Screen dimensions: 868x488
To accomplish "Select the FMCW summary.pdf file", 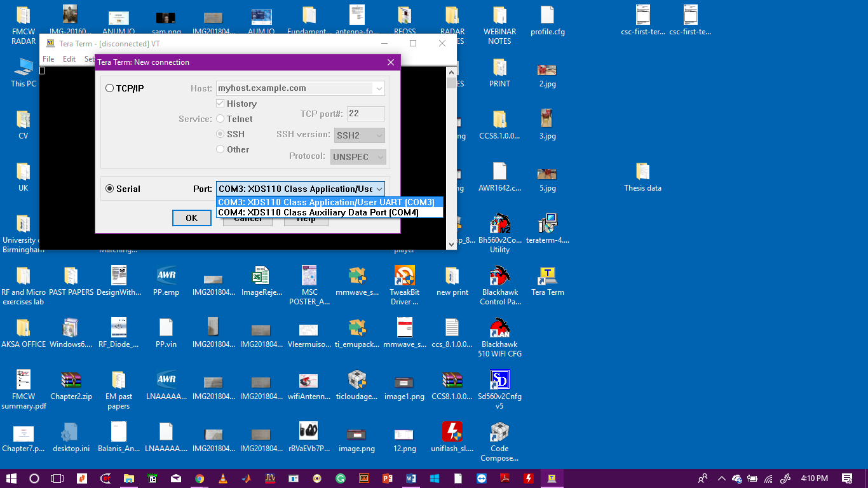I will pos(24,390).
